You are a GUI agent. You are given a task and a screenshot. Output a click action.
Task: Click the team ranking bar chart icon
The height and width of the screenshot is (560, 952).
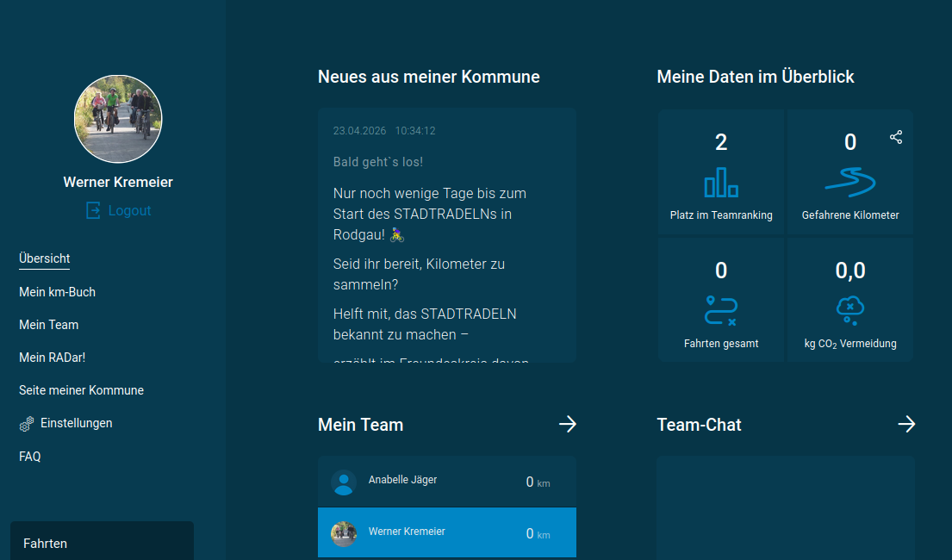pos(721,183)
